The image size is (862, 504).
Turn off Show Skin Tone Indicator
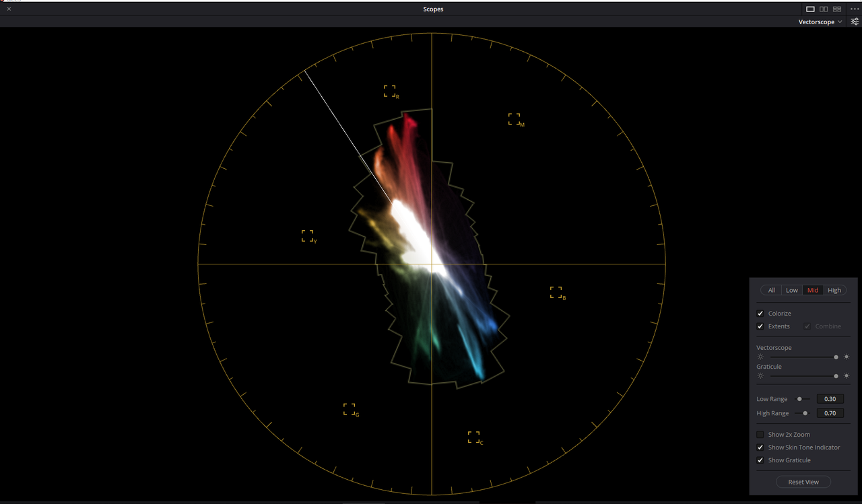click(x=760, y=447)
